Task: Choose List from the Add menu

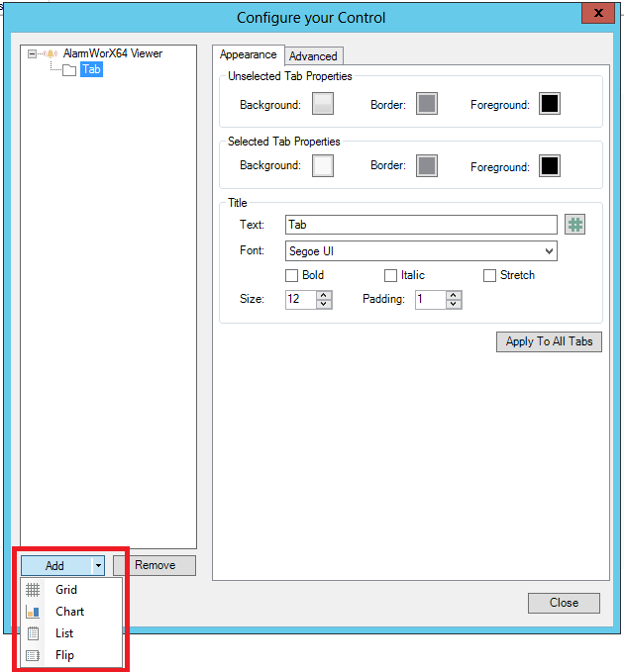Action: click(71, 633)
